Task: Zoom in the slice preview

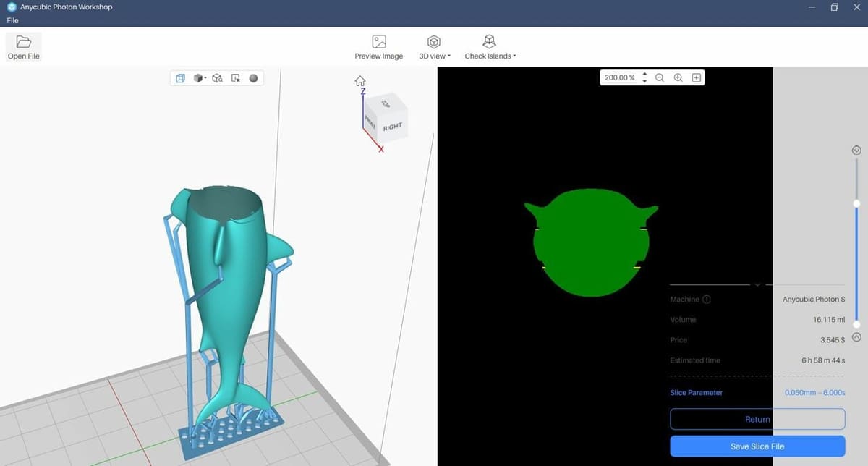Action: (x=678, y=77)
